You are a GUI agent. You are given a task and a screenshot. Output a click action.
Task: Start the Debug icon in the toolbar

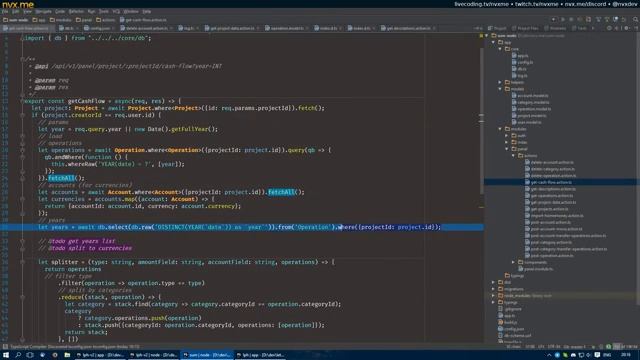[x=571, y=19]
